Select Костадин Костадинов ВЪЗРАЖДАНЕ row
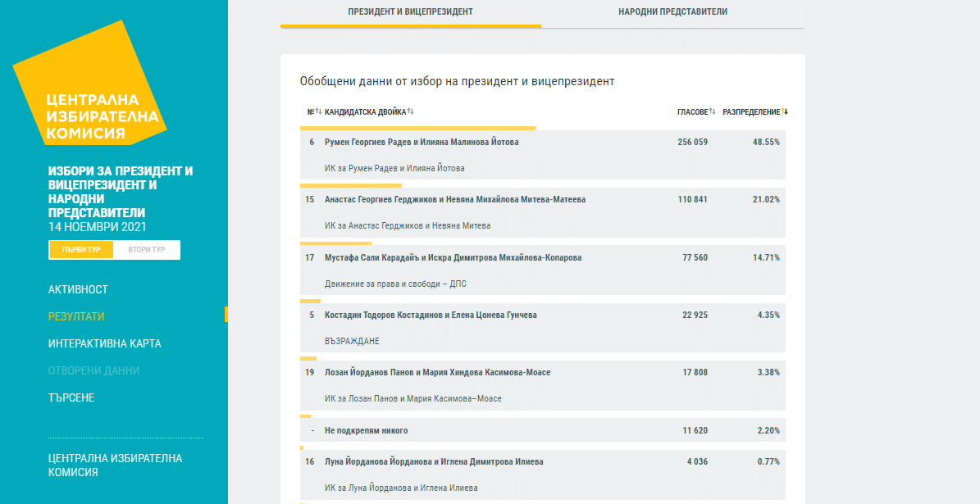 (541, 327)
